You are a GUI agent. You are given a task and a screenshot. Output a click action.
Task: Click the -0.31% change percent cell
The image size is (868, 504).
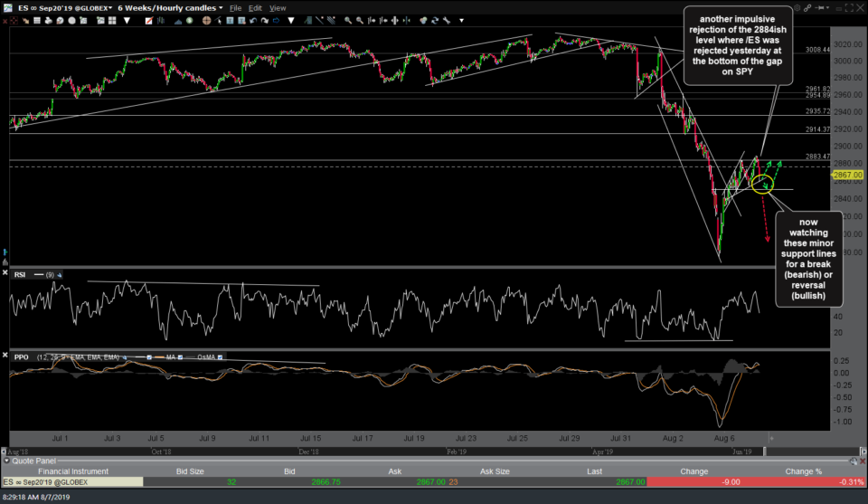(804, 482)
